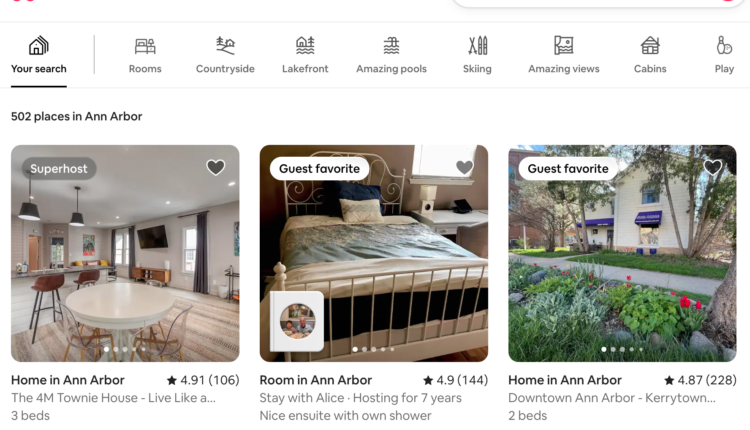Open The 4M Townie House listing title
The width and height of the screenshot is (750, 430).
(x=113, y=398)
